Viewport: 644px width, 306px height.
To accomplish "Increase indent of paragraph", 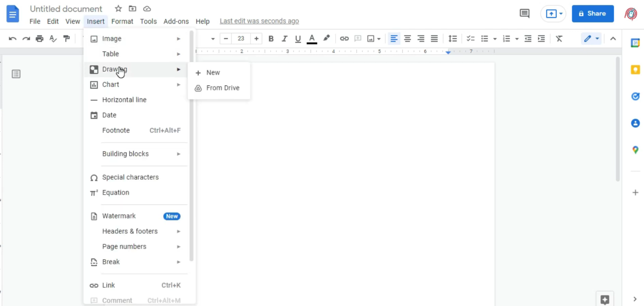I will [x=541, y=39].
